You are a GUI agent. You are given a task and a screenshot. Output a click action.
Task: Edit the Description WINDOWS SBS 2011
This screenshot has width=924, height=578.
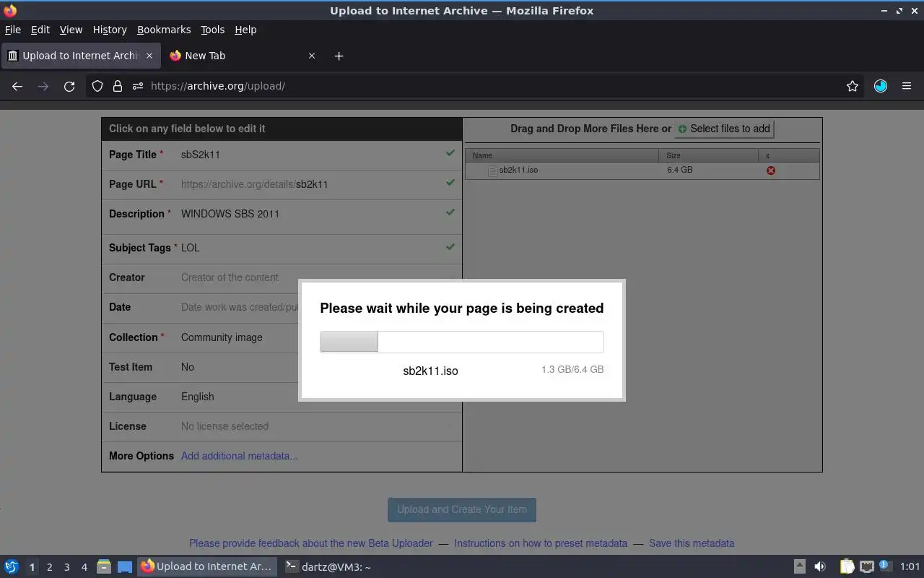point(230,214)
